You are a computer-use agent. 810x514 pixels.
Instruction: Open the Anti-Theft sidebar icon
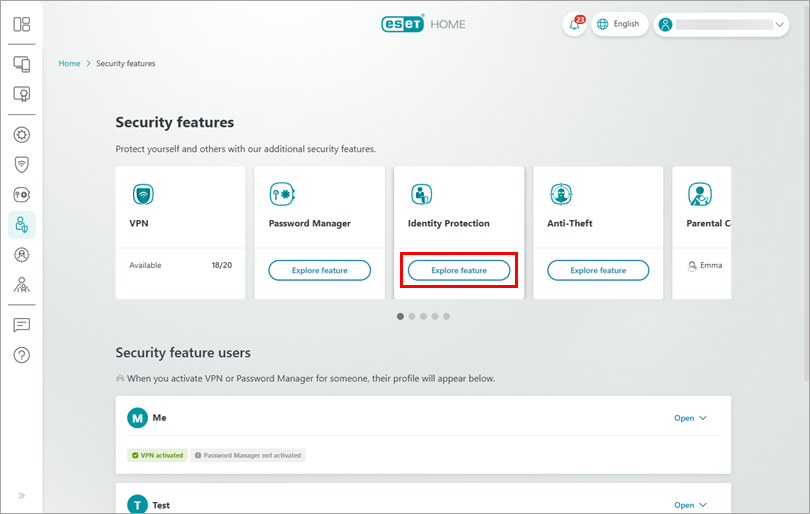(x=22, y=255)
